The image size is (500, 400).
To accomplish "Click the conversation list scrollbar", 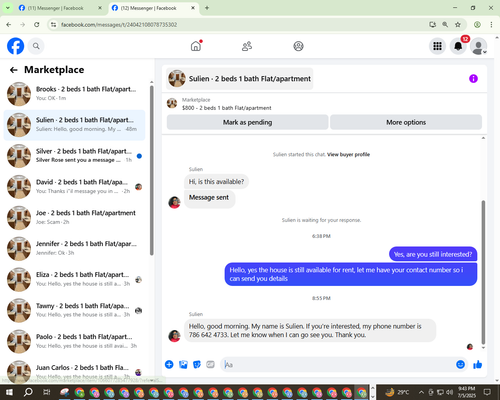I will click(x=152, y=170).
